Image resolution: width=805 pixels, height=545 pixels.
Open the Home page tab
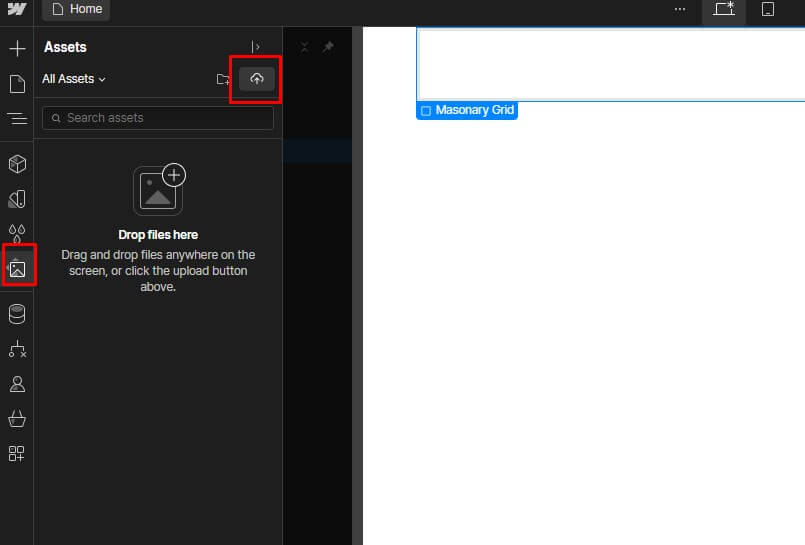(76, 9)
